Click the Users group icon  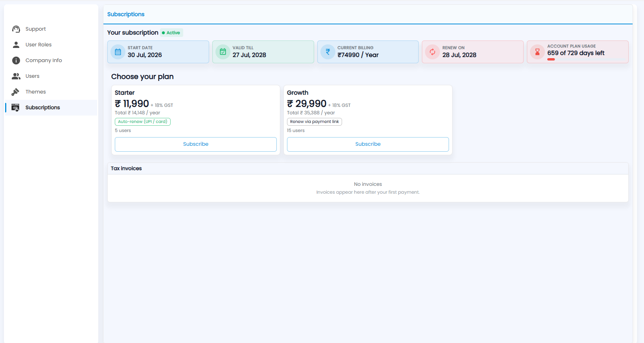pos(16,76)
